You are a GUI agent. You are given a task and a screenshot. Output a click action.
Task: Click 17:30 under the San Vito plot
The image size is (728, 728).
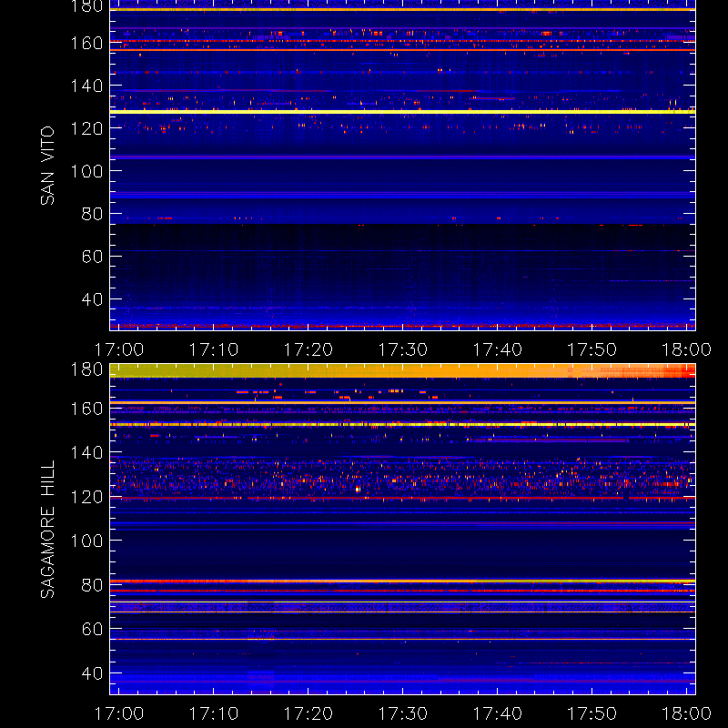402,349
